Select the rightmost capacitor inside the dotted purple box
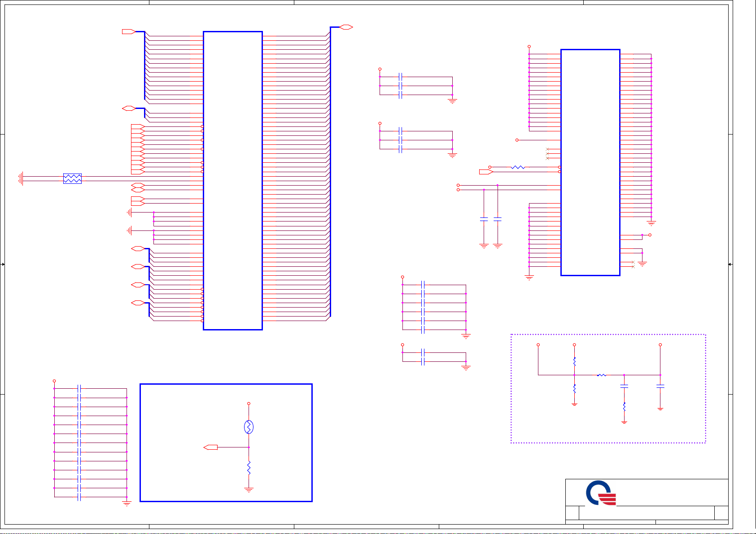Image resolution: width=756 pixels, height=534 pixels. point(660,386)
